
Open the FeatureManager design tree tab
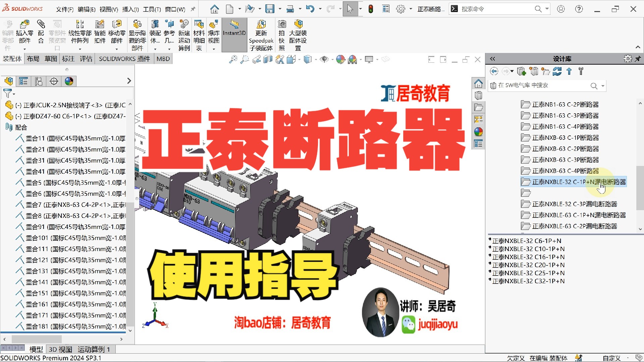click(x=9, y=81)
